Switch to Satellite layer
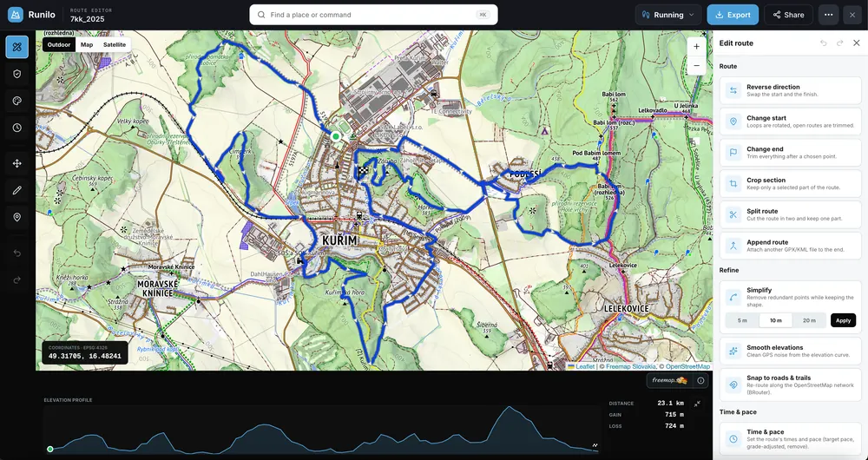 (x=115, y=45)
